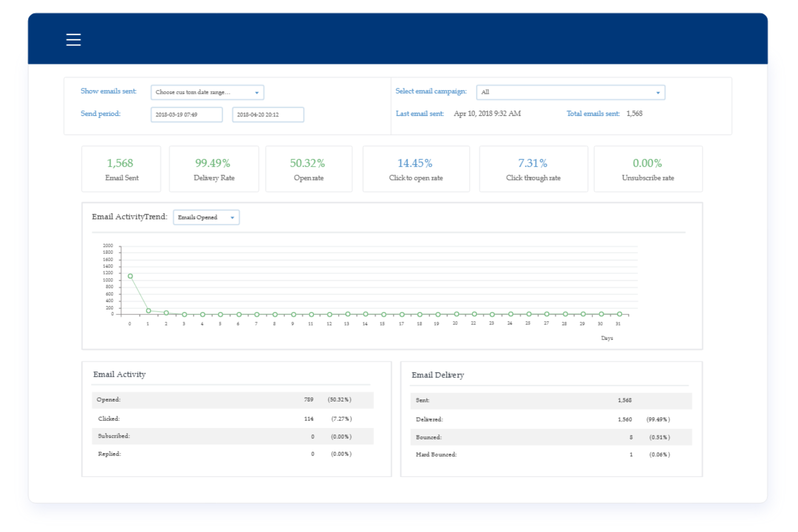
Task: Open the custom date range dropdown
Action: (207, 92)
